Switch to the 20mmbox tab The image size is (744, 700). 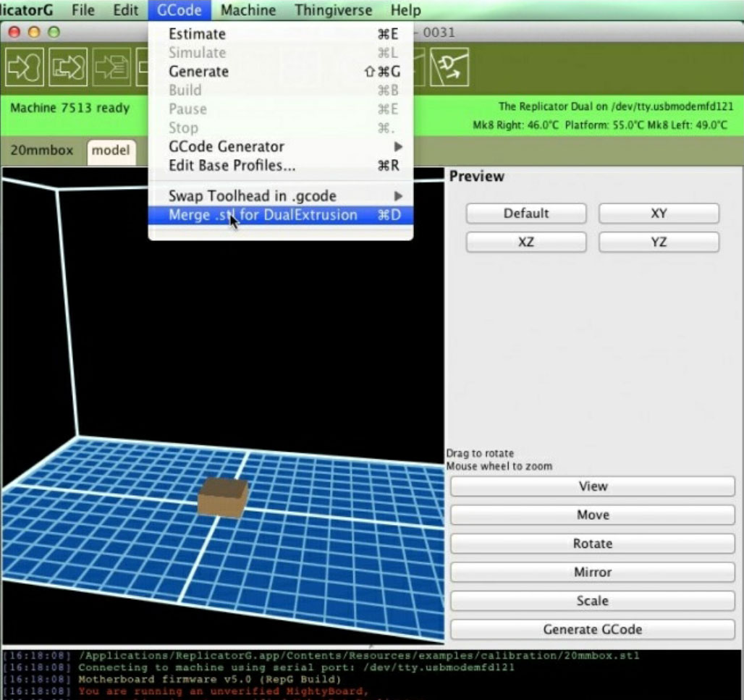42,151
